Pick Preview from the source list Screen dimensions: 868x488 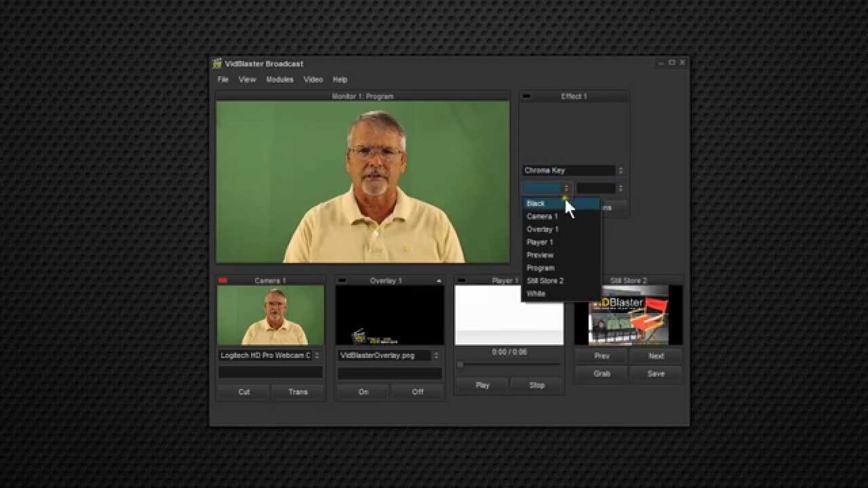click(561, 255)
